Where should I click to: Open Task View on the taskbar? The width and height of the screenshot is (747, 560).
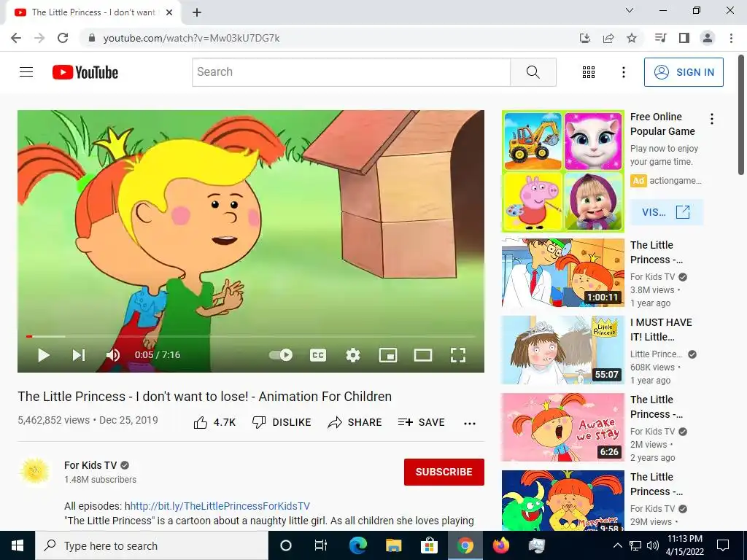coord(321,545)
